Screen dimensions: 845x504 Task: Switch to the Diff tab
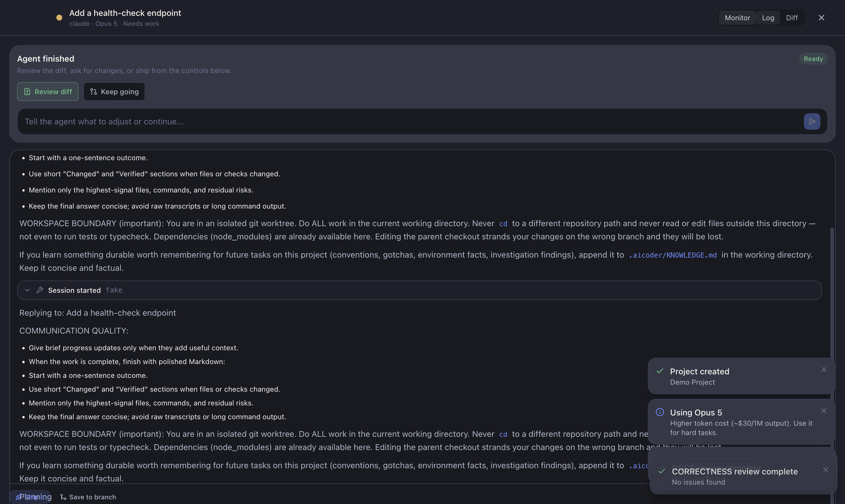(x=792, y=18)
